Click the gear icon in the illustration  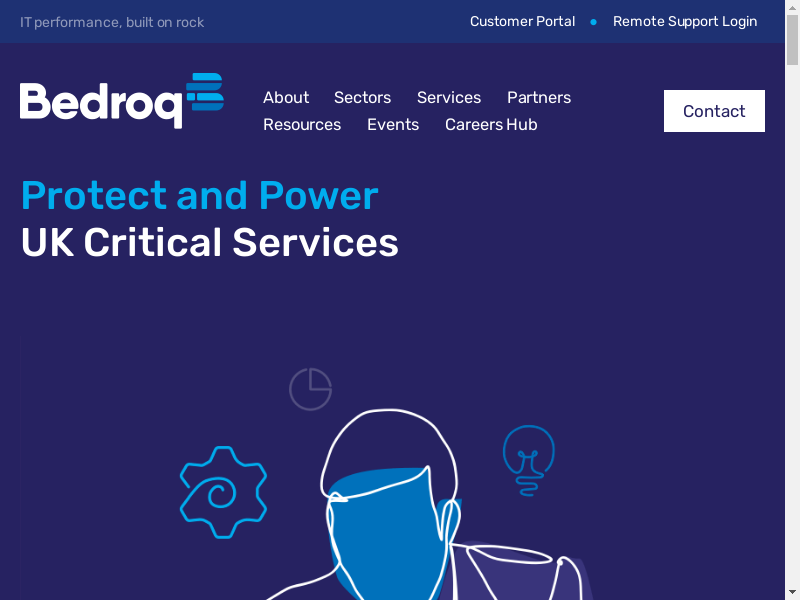(223, 492)
